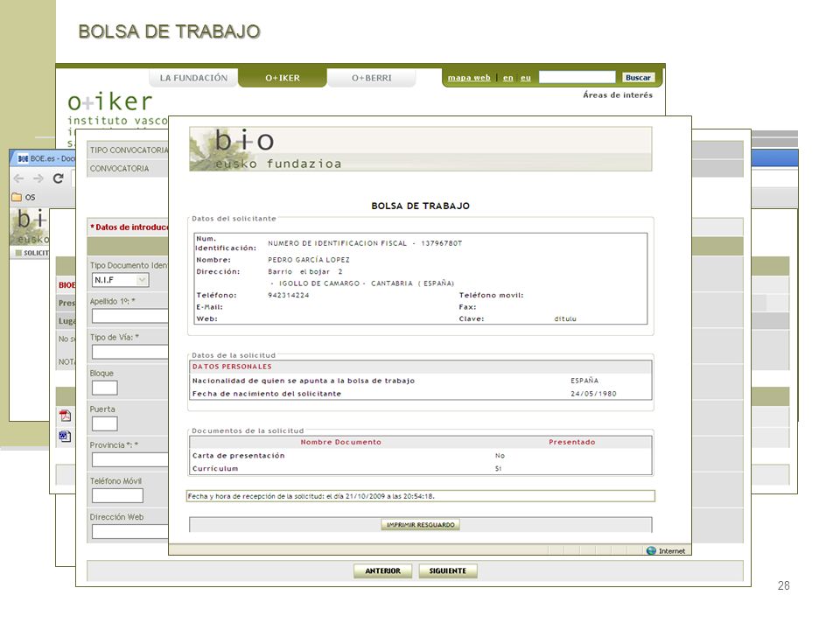
Task: Open the O+BERRI tab
Action: point(371,78)
